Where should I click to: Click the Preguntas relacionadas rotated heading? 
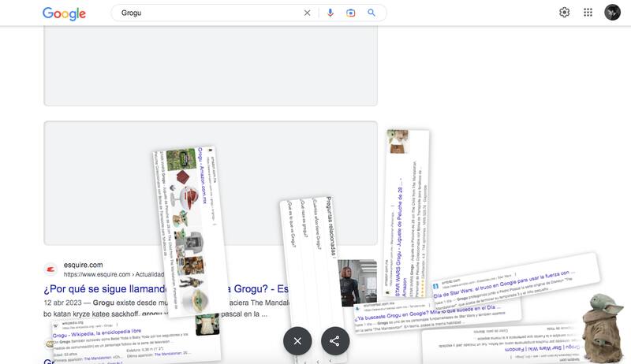[330, 226]
